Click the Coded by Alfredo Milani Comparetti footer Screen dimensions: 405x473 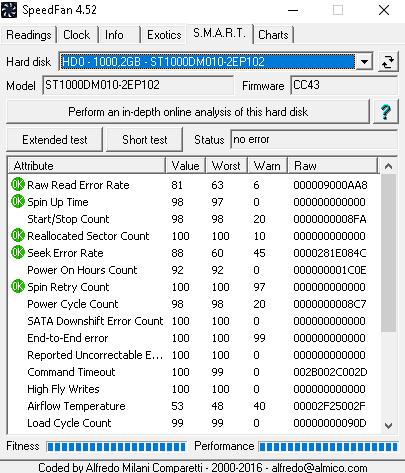pyautogui.click(x=203, y=467)
